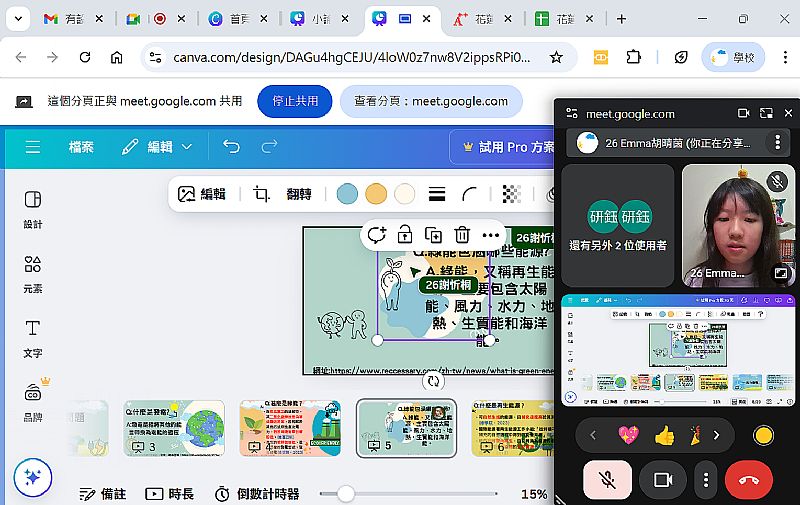Duplicate the selected element
Viewport: 800px width, 505px height.
pos(433,235)
